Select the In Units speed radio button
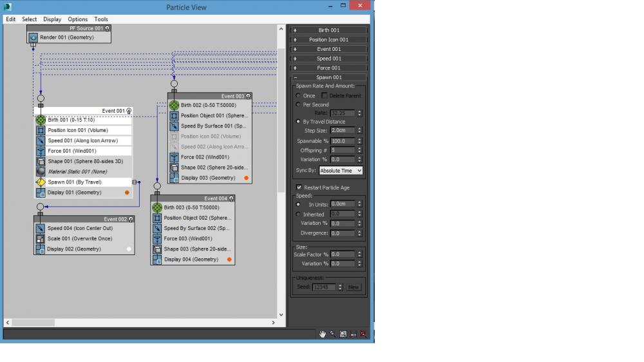Screen dimensions: 644x362 point(298,204)
